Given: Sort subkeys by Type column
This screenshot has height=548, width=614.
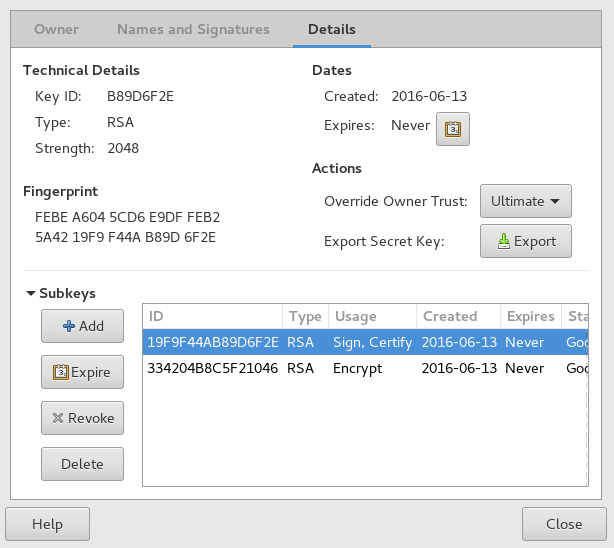Looking at the screenshot, I should (x=305, y=316).
